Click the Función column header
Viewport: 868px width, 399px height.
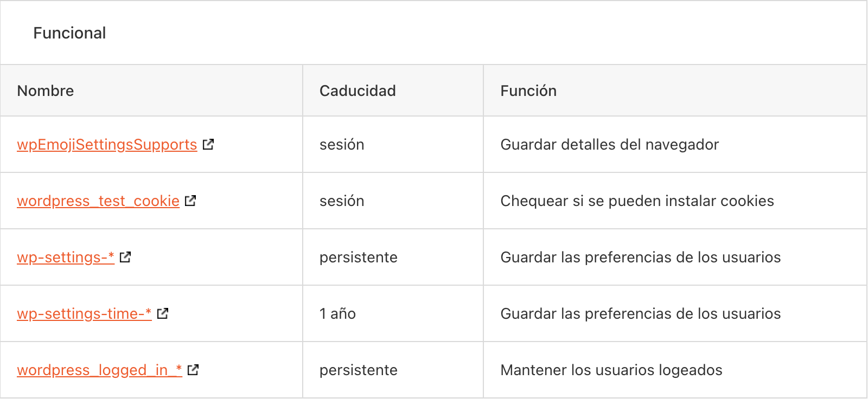pos(675,91)
